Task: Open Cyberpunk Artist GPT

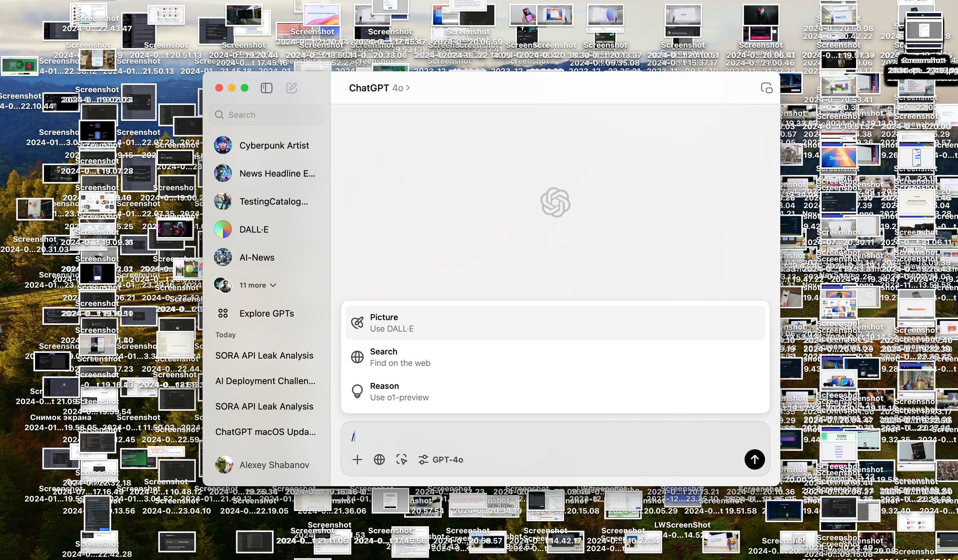Action: pos(266,145)
